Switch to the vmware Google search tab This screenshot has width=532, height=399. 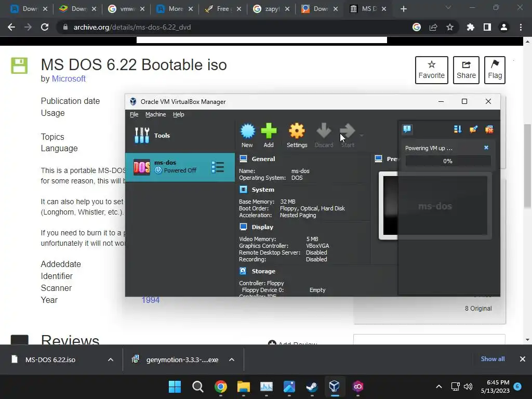click(126, 9)
